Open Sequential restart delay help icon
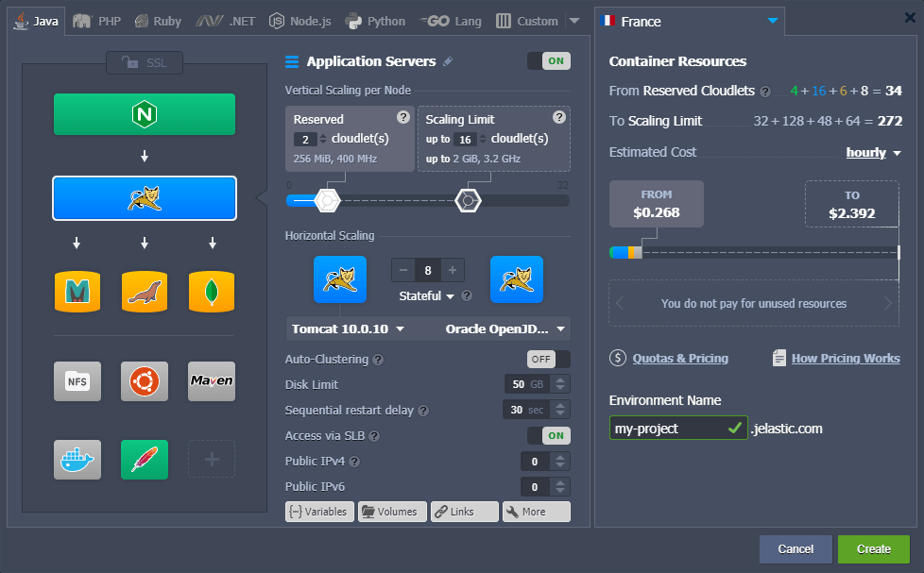This screenshot has width=924, height=573. [423, 411]
